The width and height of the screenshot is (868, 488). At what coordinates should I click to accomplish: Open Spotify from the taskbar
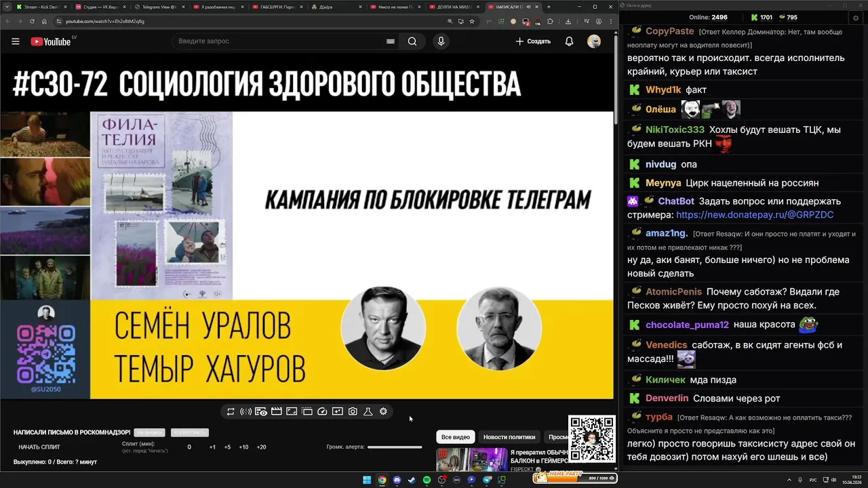tap(427, 480)
